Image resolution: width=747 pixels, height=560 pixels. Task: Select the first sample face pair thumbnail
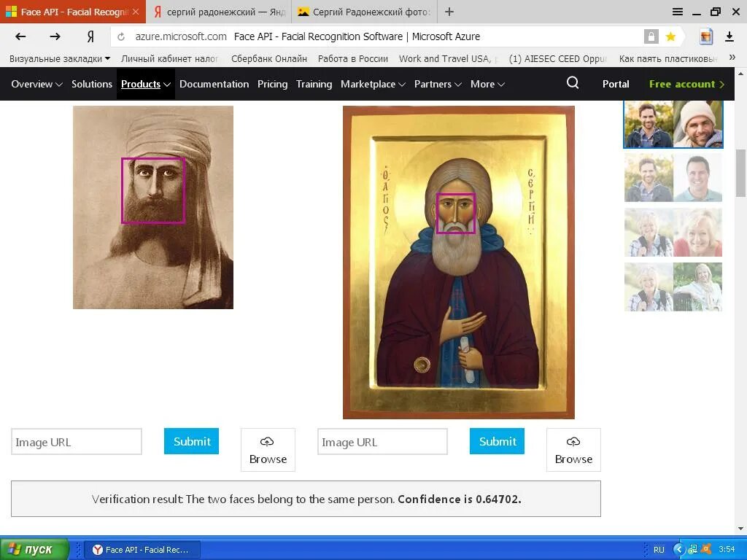tap(673, 124)
